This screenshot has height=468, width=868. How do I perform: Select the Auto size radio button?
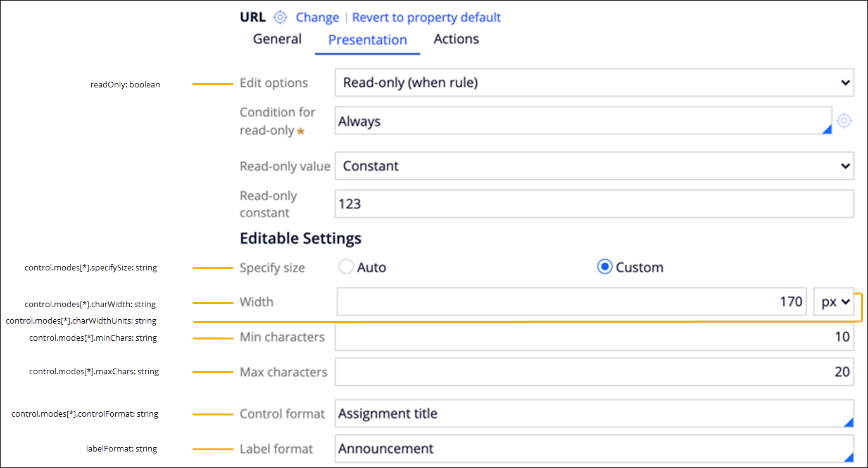[x=346, y=267]
